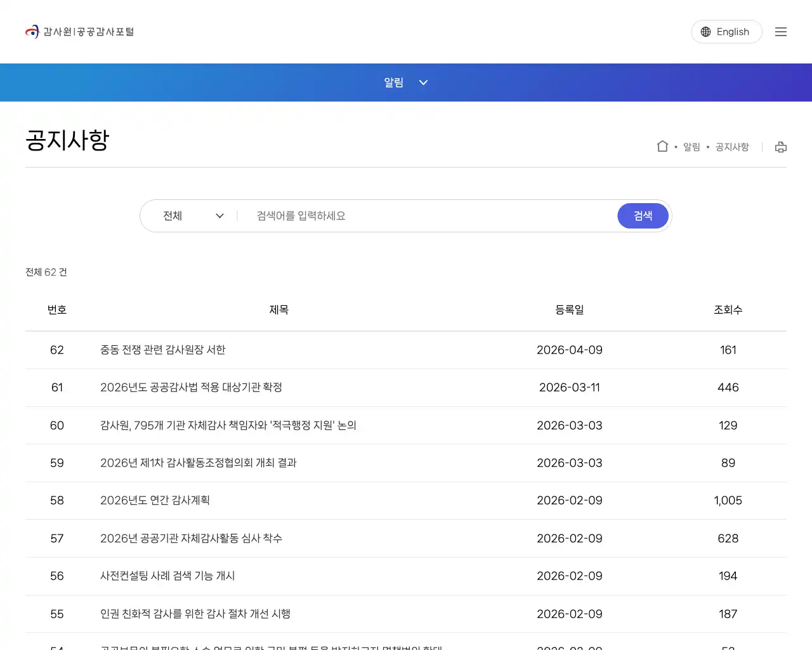812x650 pixels.
Task: Print the page with the printer icon
Action: point(781,147)
